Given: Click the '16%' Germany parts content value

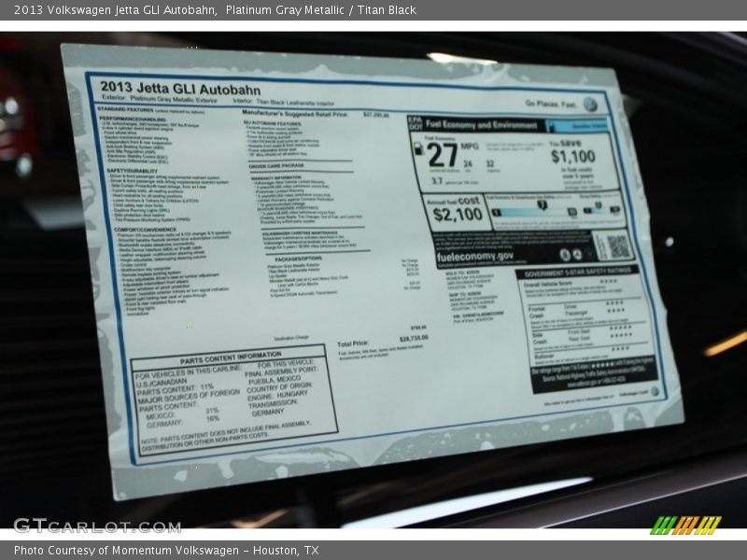Looking at the screenshot, I should coord(213,418).
